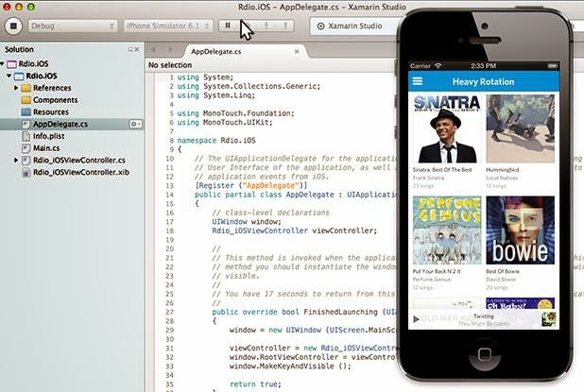Open the Perfume Genius album cover
Image resolution: width=584 pixels, height=392 pixels.
click(447, 230)
